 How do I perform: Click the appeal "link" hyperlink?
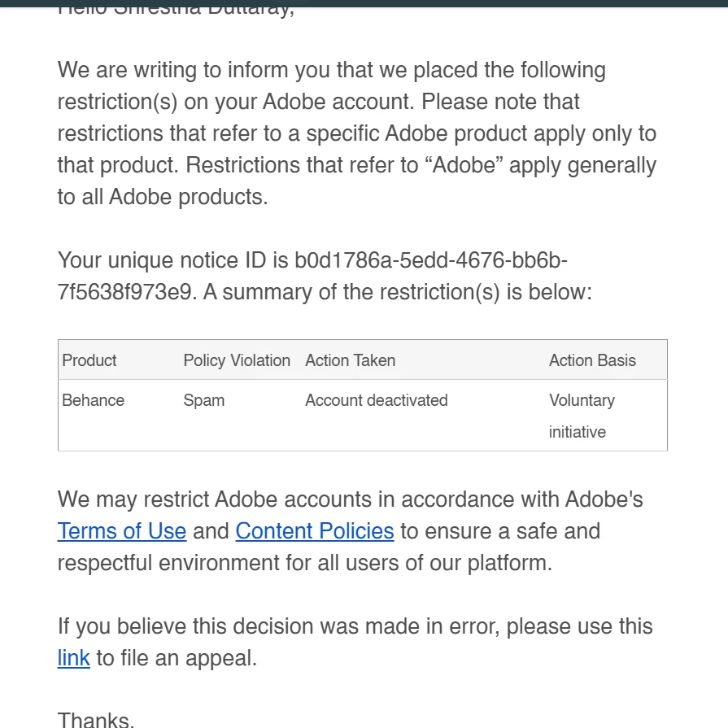click(73, 658)
